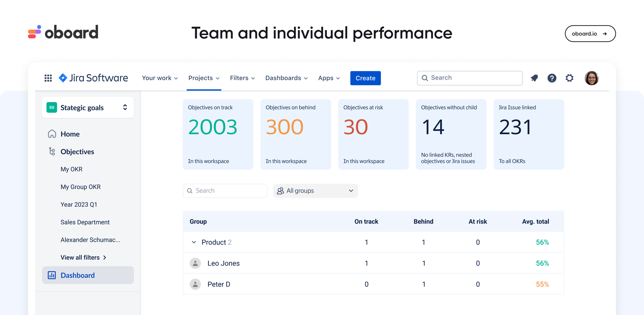
Task: Open the All groups dropdown
Action: (x=315, y=191)
